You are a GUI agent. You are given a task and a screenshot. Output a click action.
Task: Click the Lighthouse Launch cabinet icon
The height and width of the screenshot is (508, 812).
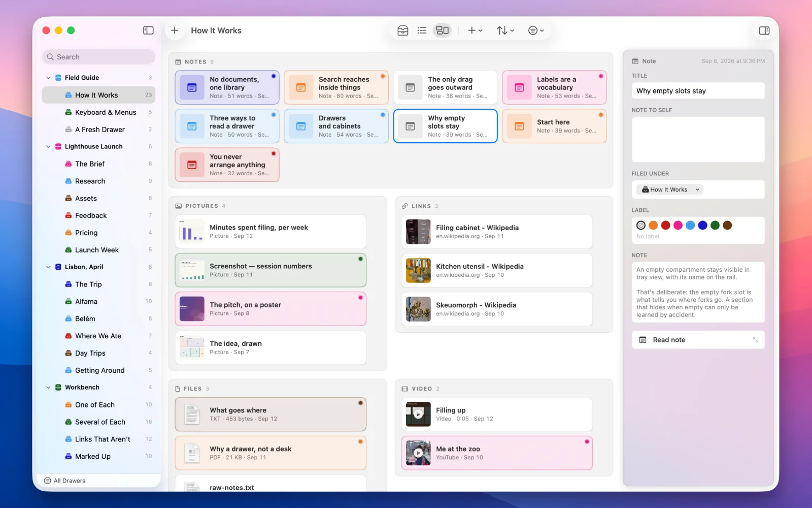(x=58, y=146)
